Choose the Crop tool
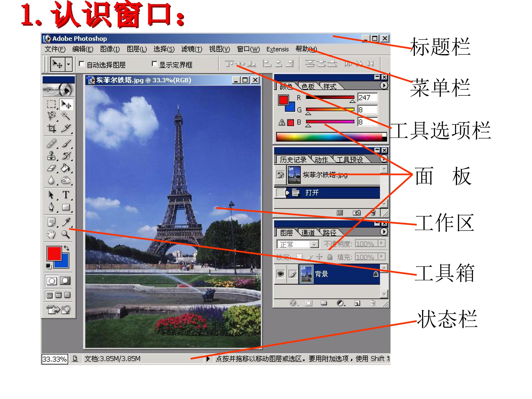The width and height of the screenshot is (532, 399). pos(52,128)
